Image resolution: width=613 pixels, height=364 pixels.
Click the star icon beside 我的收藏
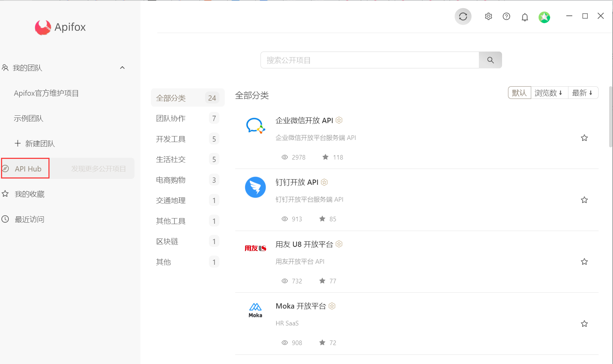[5, 194]
